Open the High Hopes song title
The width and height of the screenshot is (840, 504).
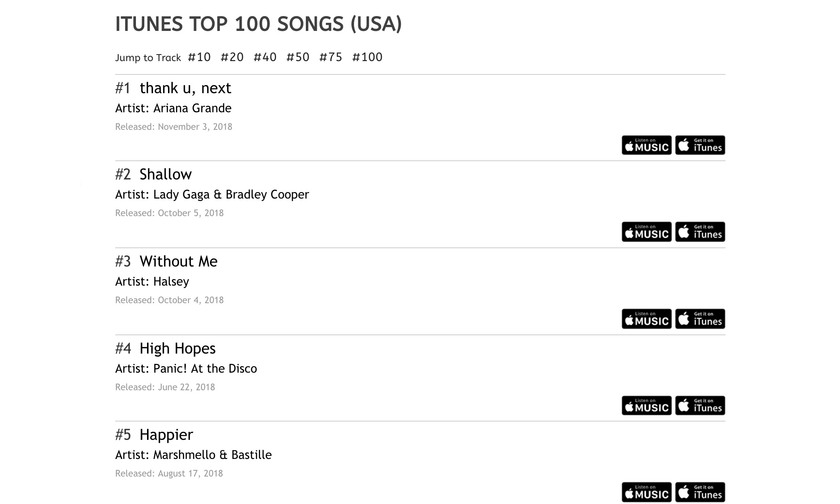[177, 348]
